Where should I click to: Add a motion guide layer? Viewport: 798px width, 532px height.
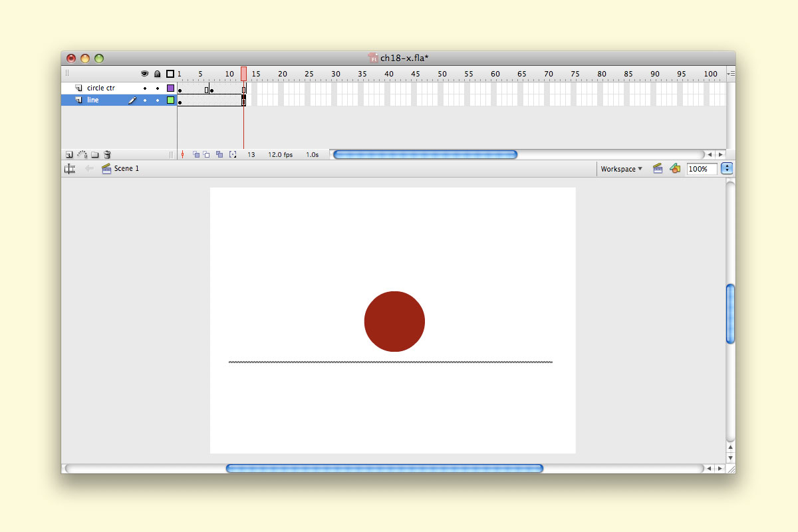(82, 154)
